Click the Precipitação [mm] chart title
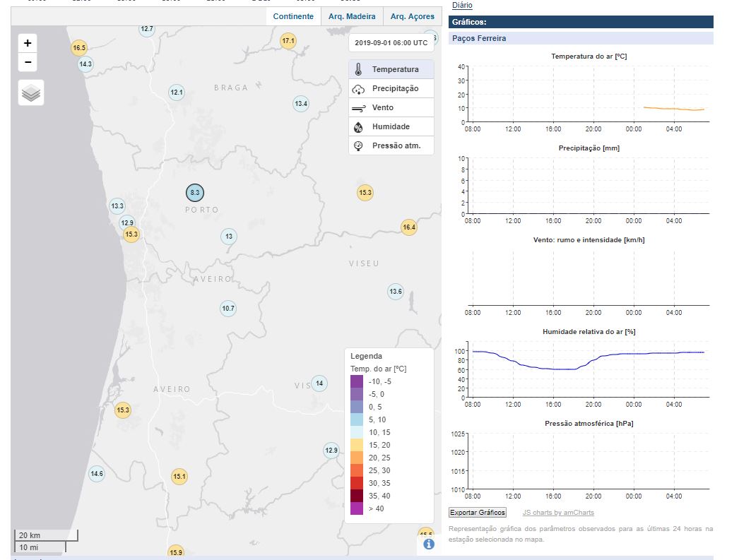Viewport: 751px width, 560px height. [589, 148]
